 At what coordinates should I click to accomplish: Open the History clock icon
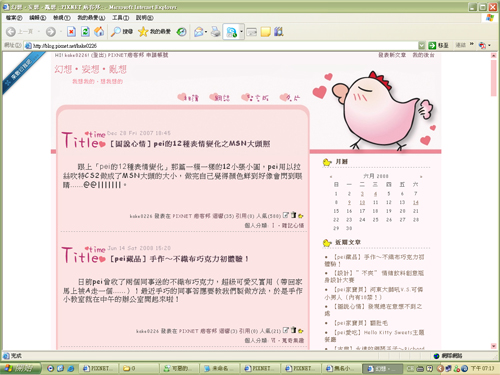182,32
